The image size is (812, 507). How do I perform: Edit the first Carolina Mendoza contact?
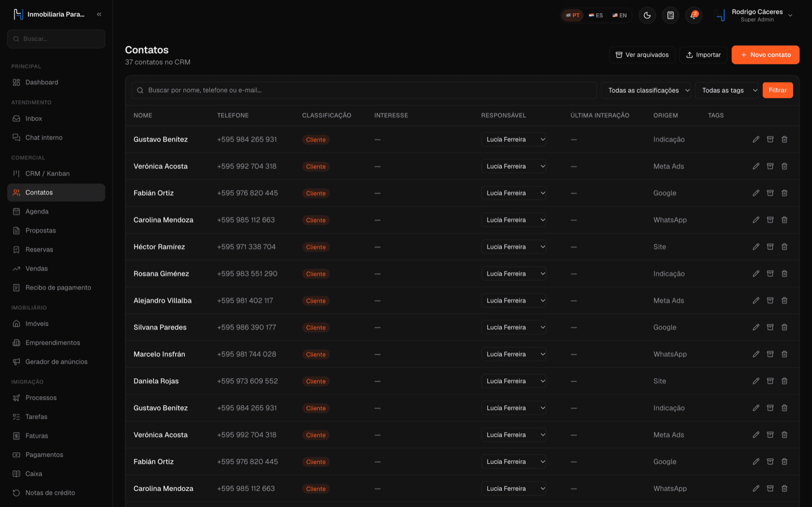tap(756, 220)
